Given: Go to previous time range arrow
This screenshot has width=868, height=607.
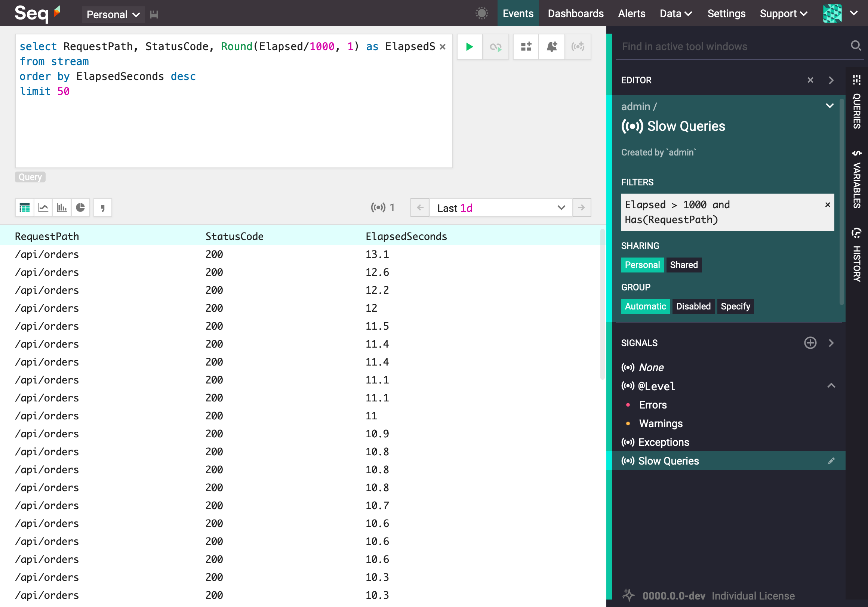Looking at the screenshot, I should [420, 207].
